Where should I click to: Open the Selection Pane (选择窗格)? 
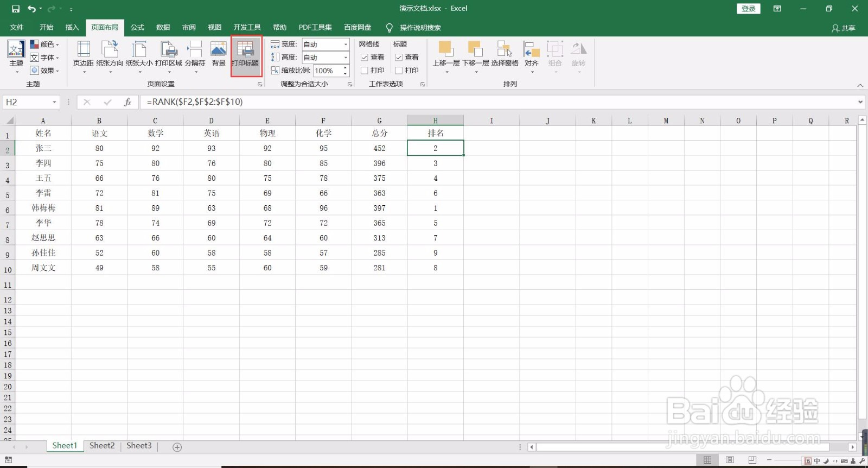[505, 54]
